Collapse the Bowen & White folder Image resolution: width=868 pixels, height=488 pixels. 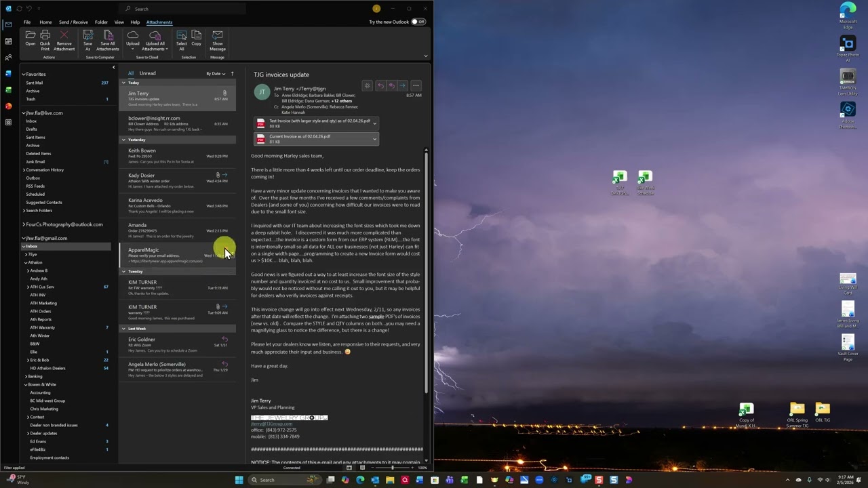tap(26, 384)
